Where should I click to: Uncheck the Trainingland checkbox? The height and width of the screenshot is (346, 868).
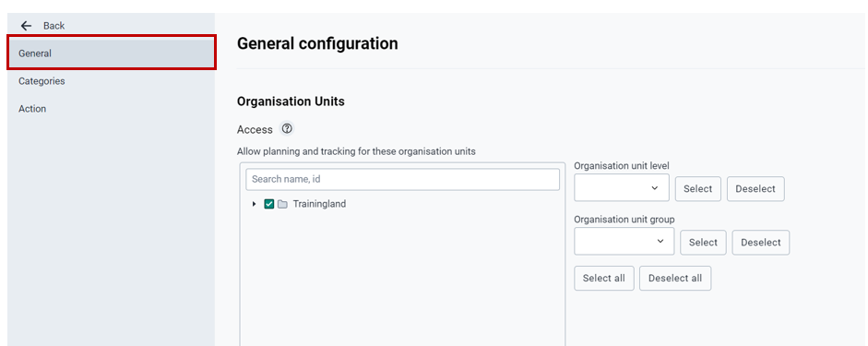(x=269, y=204)
